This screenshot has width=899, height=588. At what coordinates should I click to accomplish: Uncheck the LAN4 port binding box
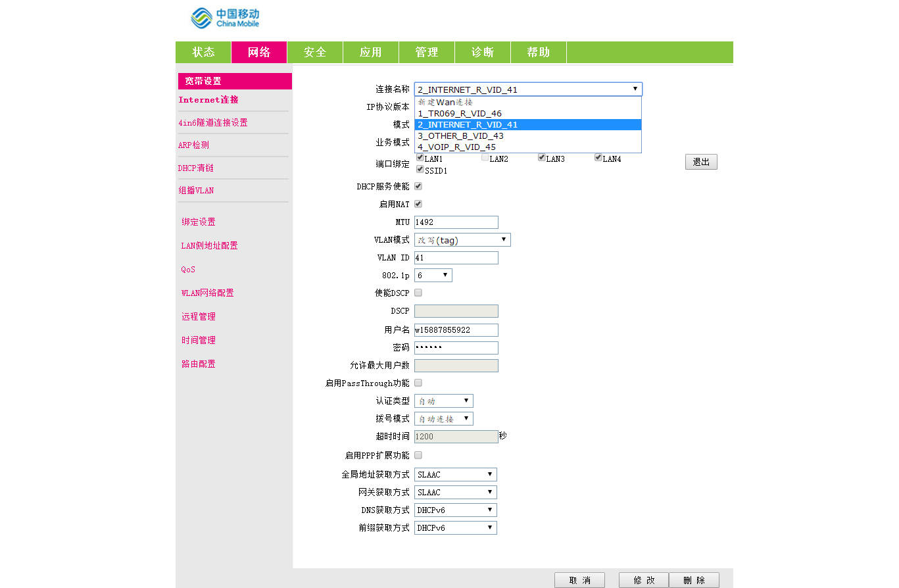[598, 158]
